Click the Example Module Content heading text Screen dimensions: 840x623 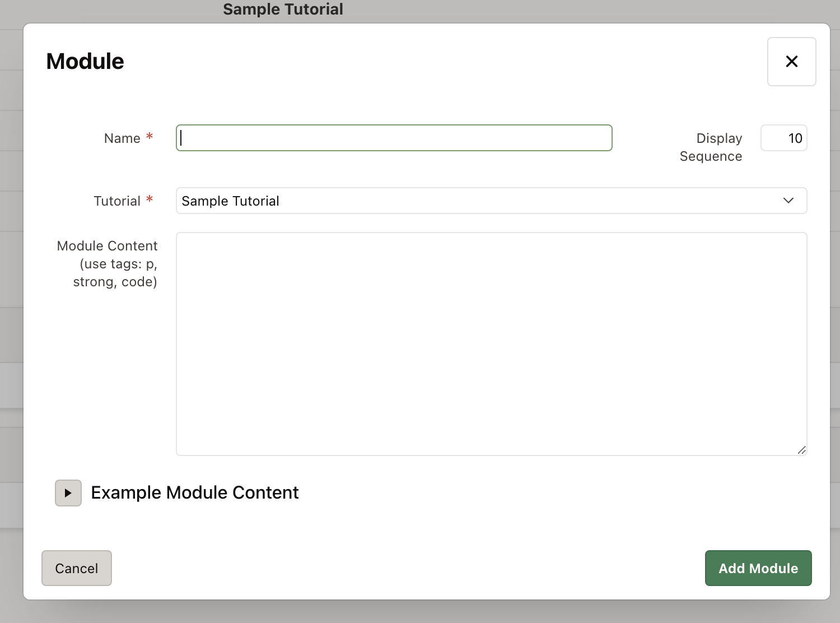194,492
